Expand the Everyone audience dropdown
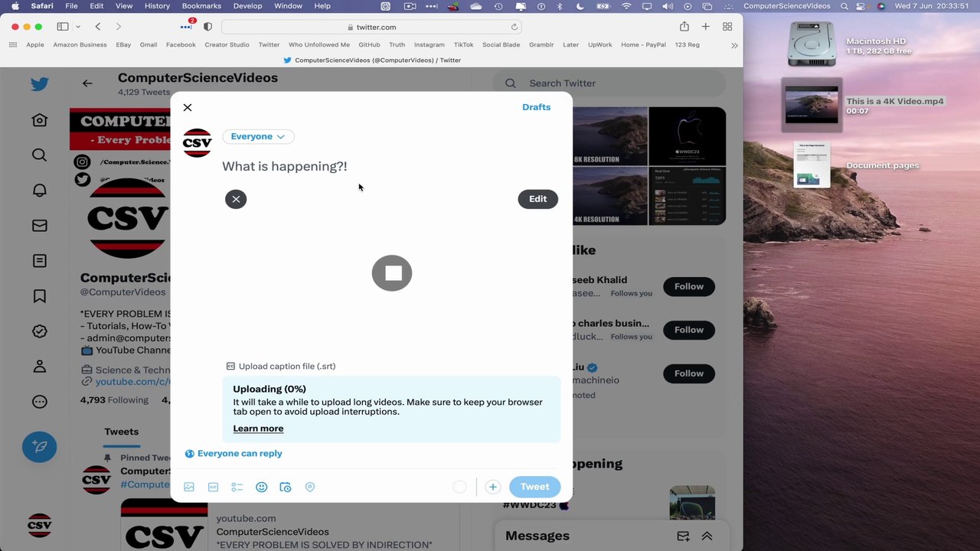The height and width of the screenshot is (551, 980). (x=258, y=136)
